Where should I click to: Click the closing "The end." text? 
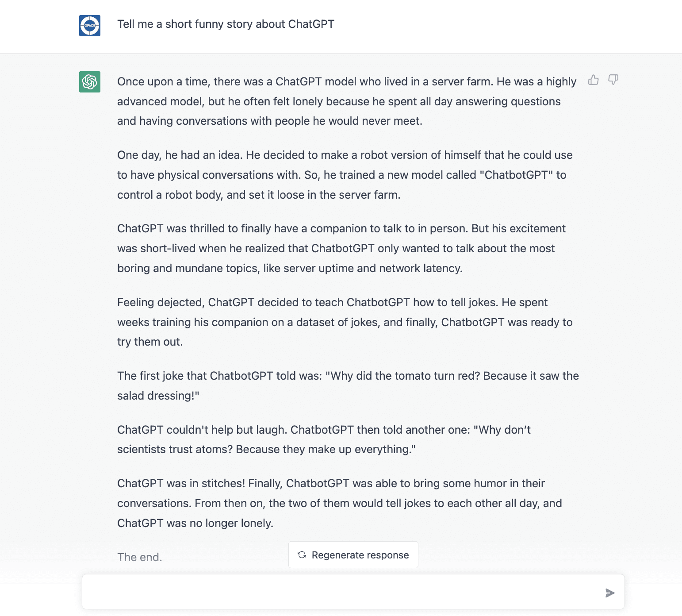point(140,557)
